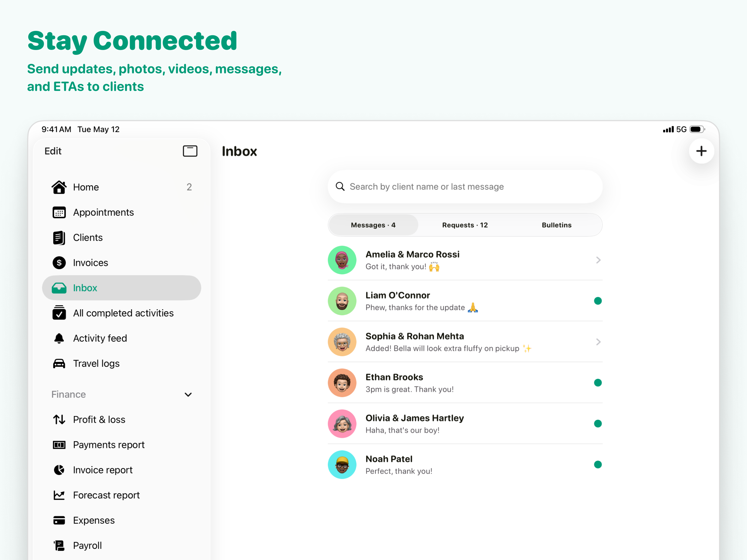This screenshot has height=560, width=747.
Task: Click the Invoices dollar icon
Action: [x=59, y=263]
